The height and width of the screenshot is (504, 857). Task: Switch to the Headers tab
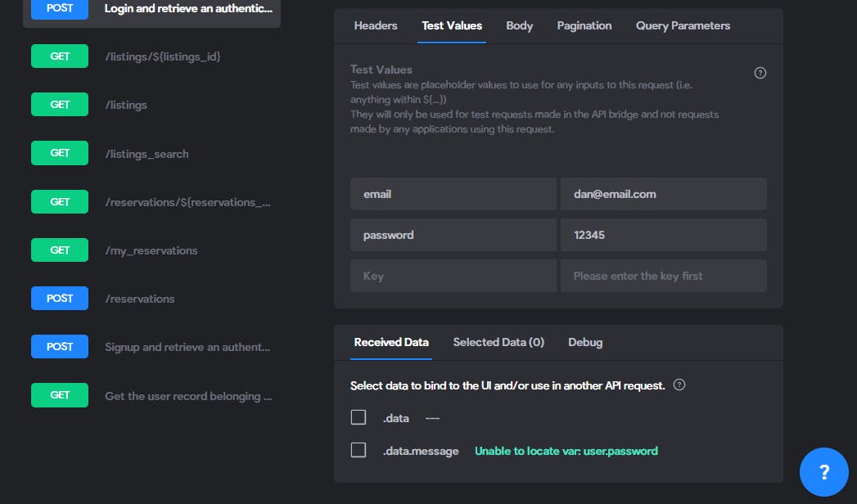click(x=376, y=25)
